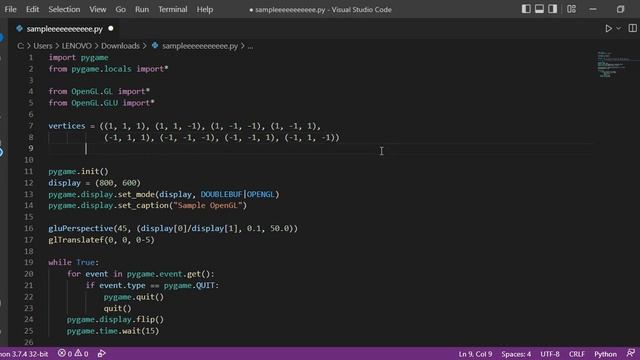This screenshot has width=640, height=360.
Task: Click the 'pygame.display.flip()' line
Action: pos(115,320)
